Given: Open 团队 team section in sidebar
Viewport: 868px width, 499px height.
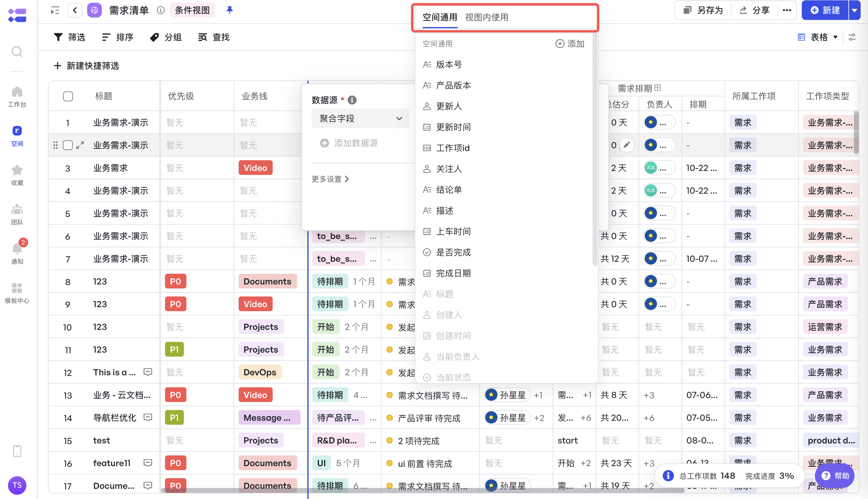Looking at the screenshot, I should coord(17,215).
